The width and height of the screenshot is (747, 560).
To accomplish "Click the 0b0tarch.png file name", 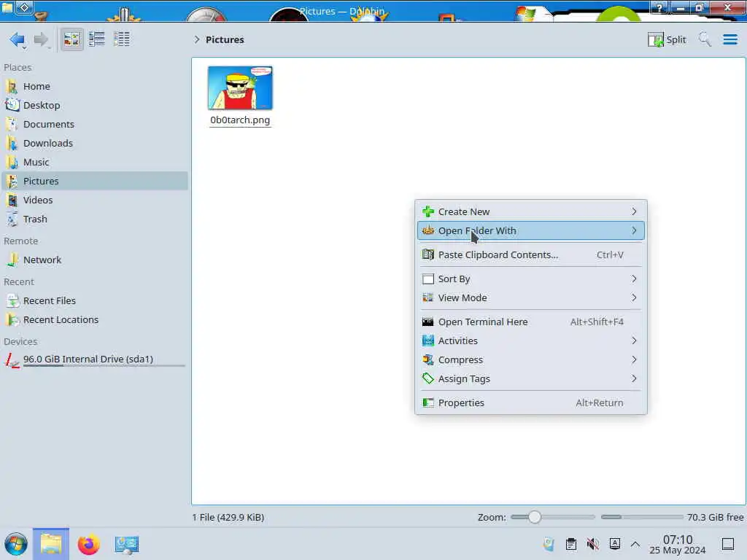I will [240, 120].
